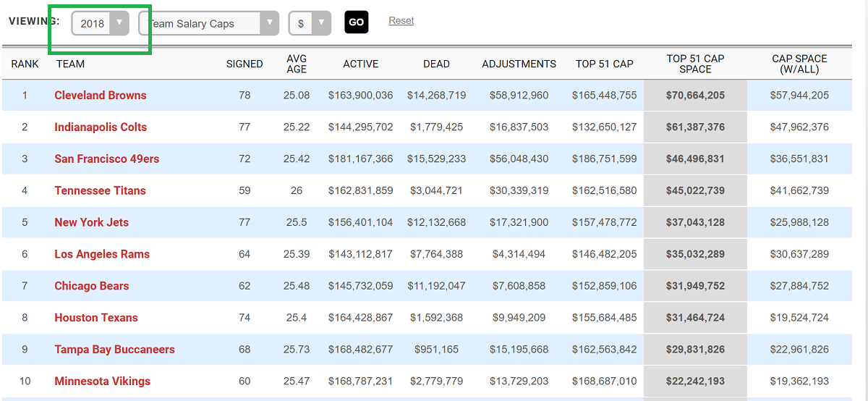Sort by RANK column header
Viewport: 868px width, 401px height.
coord(25,64)
